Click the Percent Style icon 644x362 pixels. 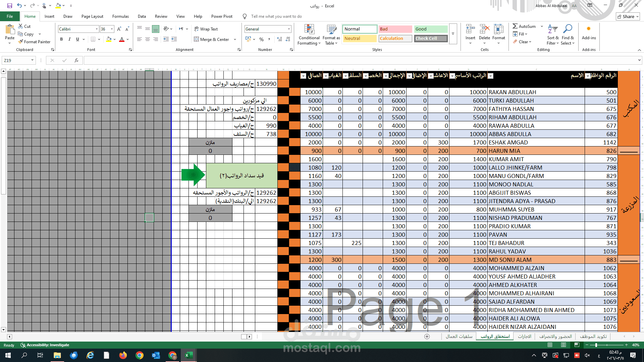pos(261,39)
